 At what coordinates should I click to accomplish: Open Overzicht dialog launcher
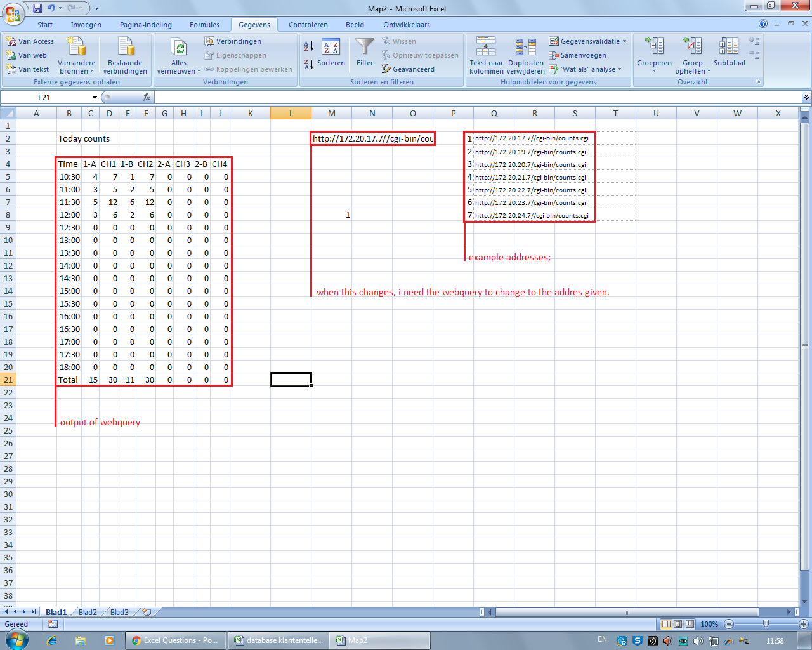click(x=757, y=82)
